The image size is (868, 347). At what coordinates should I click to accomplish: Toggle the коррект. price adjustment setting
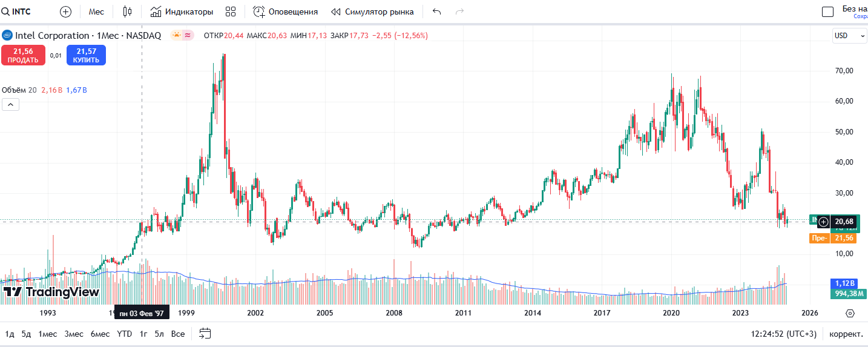tap(846, 334)
